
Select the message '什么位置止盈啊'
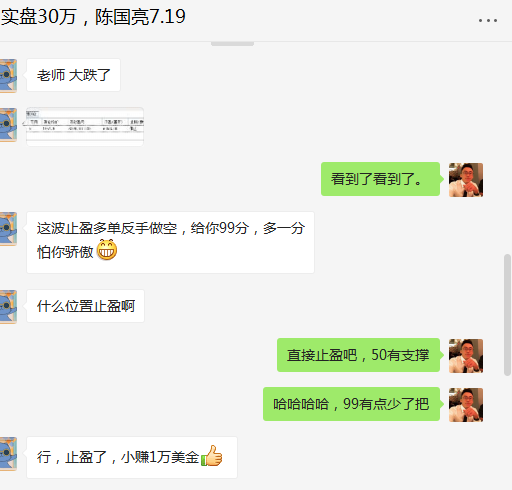tap(85, 306)
